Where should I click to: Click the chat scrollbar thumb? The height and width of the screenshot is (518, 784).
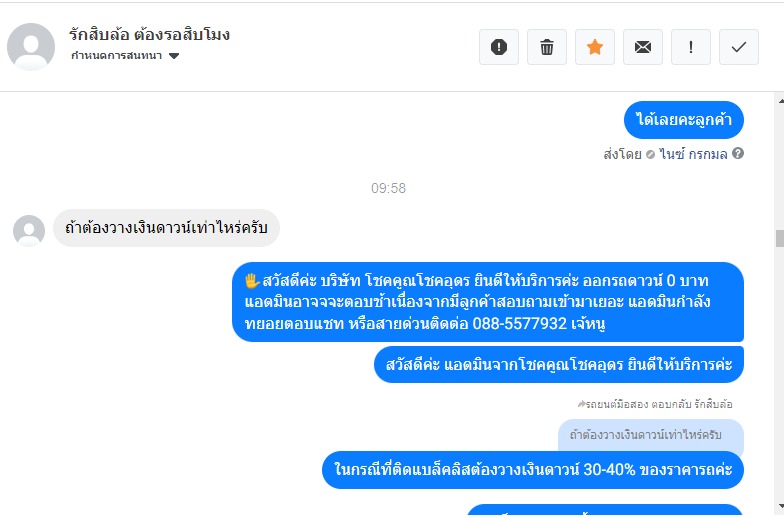tap(780, 238)
